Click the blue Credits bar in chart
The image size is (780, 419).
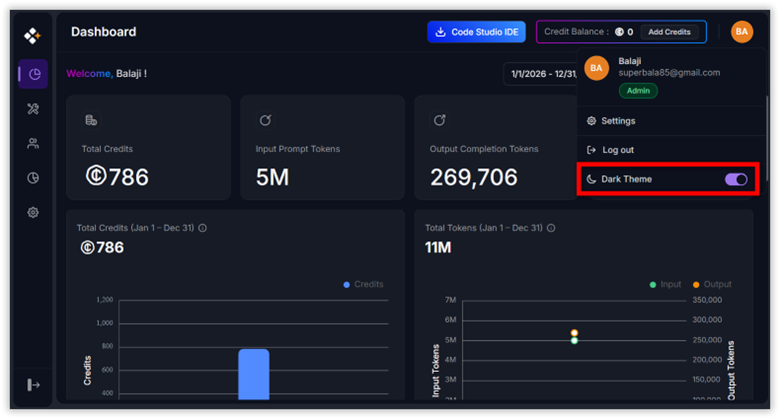pos(254,374)
